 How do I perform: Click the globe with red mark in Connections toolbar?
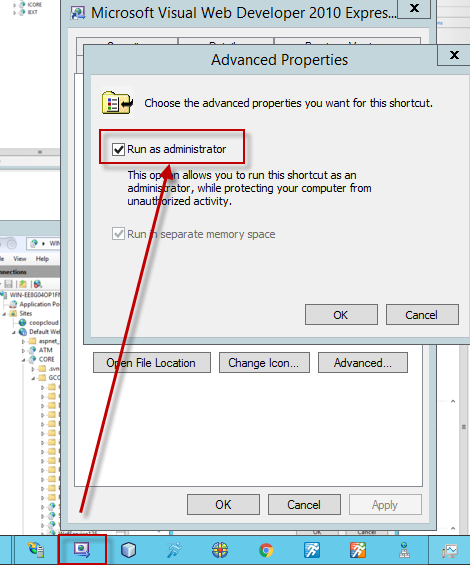(37, 284)
